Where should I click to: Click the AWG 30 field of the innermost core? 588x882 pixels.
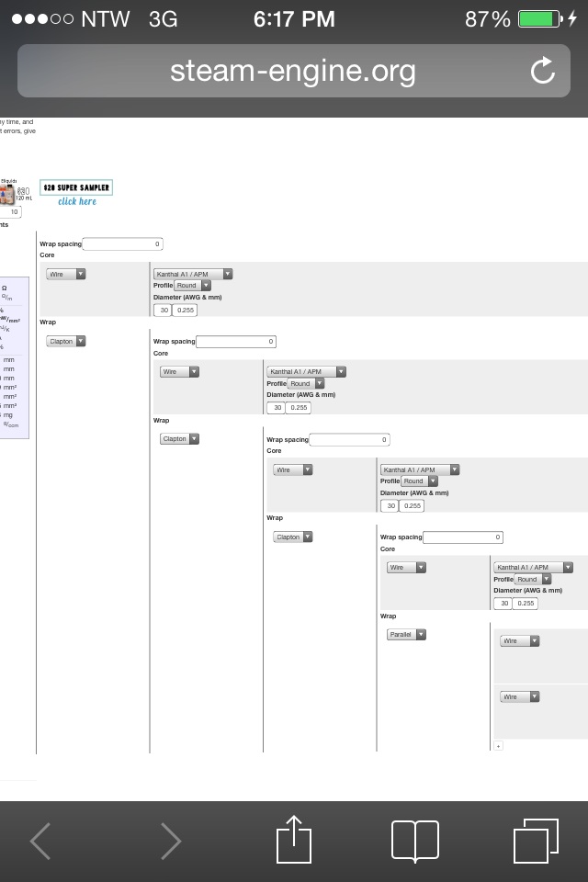503,604
